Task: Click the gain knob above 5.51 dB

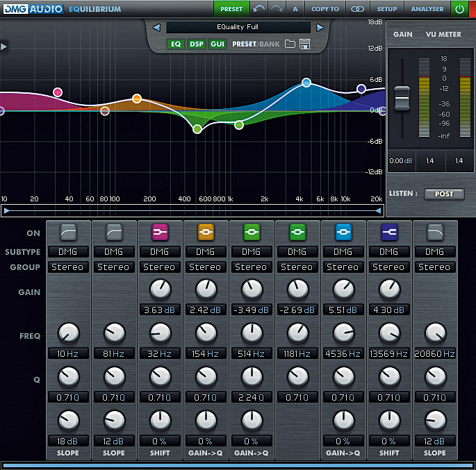Action: pos(343,289)
